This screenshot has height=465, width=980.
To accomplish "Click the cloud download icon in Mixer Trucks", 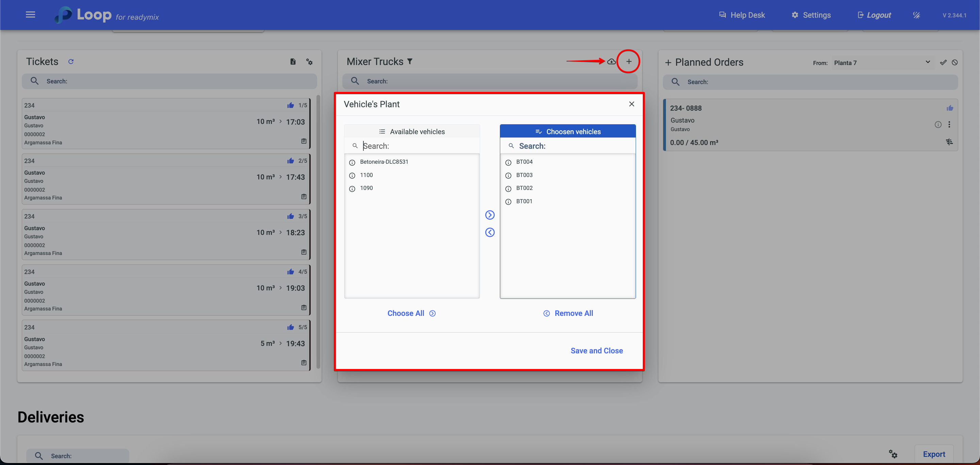I will tap(611, 61).
